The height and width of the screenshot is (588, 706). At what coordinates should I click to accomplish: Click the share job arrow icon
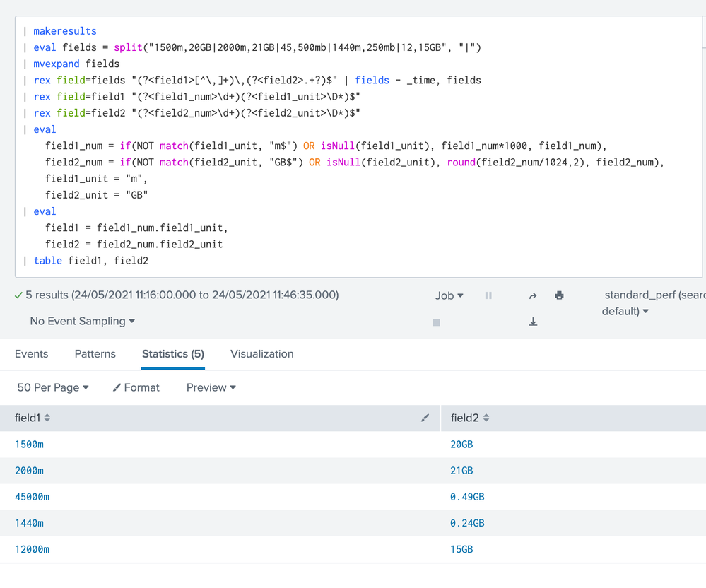click(x=533, y=295)
